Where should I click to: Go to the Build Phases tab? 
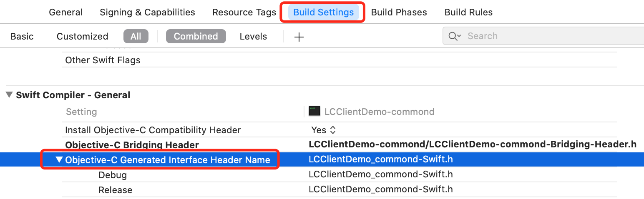click(399, 12)
